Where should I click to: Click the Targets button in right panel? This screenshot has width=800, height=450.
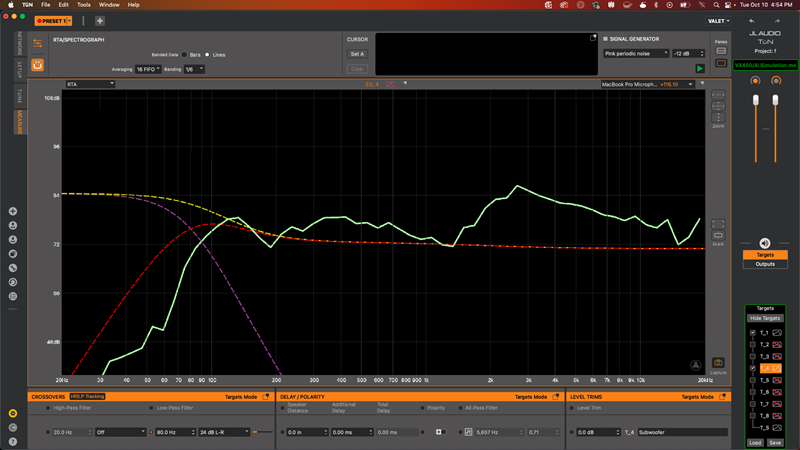pyautogui.click(x=765, y=255)
